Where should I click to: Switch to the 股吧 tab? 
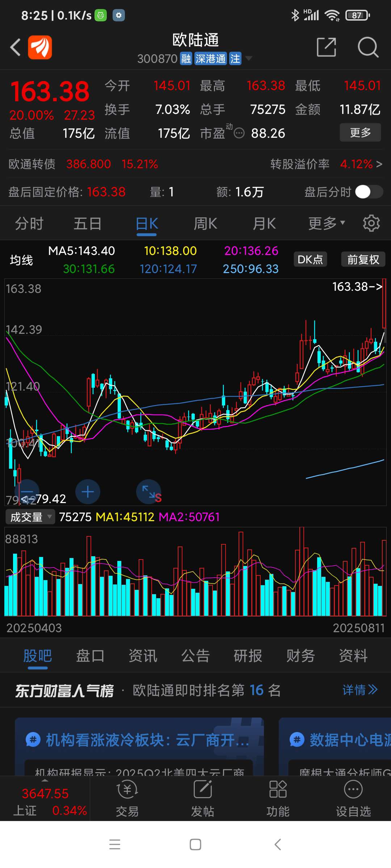38,656
